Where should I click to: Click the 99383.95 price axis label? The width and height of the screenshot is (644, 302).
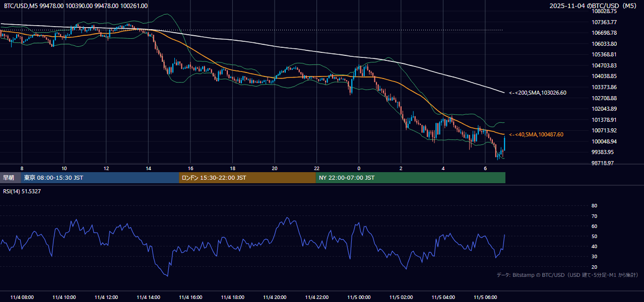pyautogui.click(x=603, y=152)
